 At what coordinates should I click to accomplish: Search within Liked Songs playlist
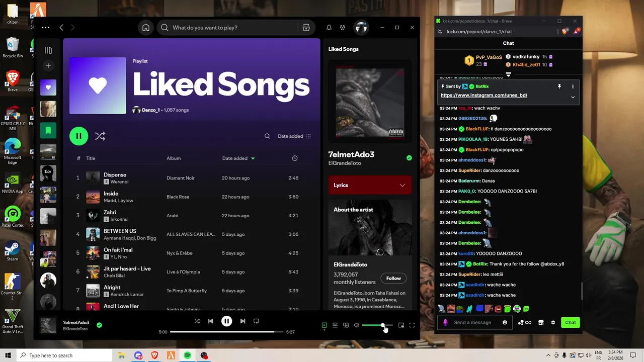point(267,136)
